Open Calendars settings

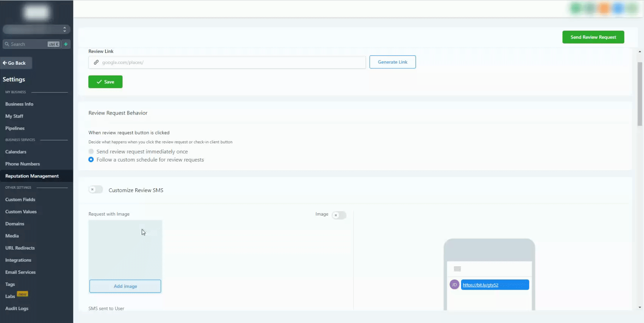point(16,152)
